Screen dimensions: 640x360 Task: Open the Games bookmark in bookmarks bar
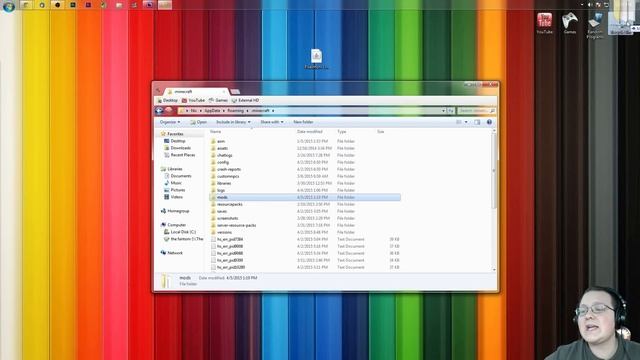pos(218,100)
